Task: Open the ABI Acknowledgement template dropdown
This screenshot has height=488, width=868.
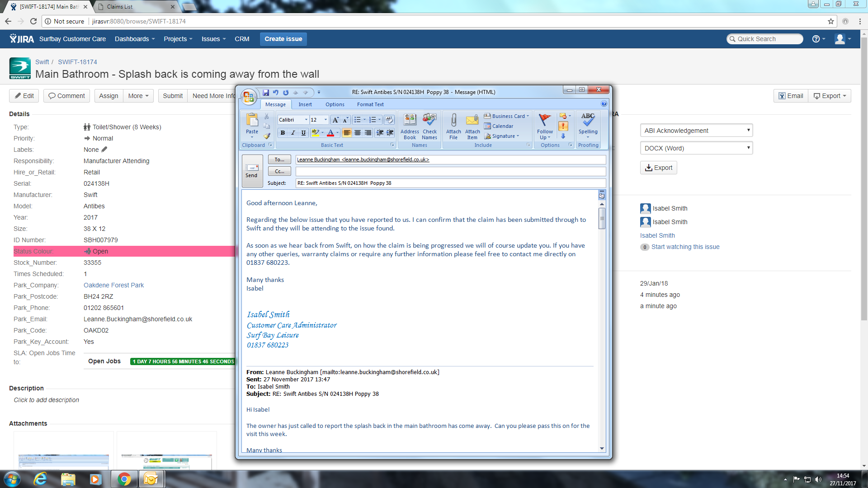Action: pos(696,131)
